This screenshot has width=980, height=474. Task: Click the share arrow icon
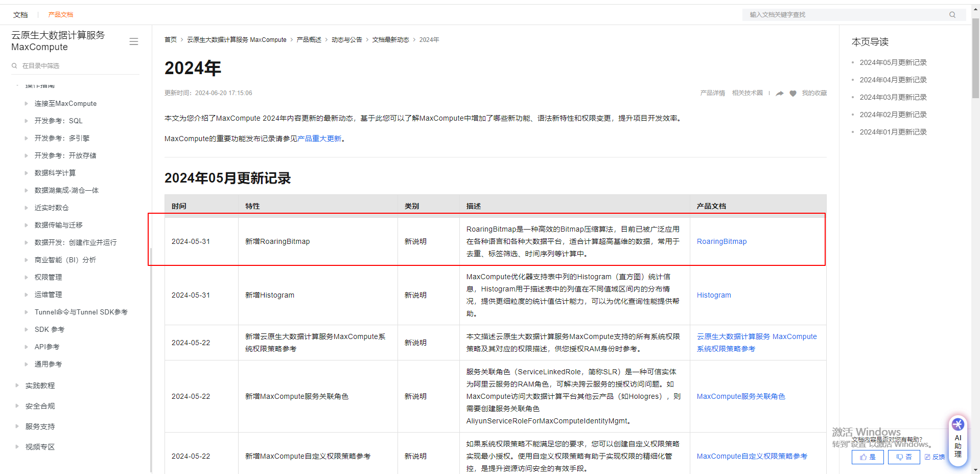(x=780, y=93)
